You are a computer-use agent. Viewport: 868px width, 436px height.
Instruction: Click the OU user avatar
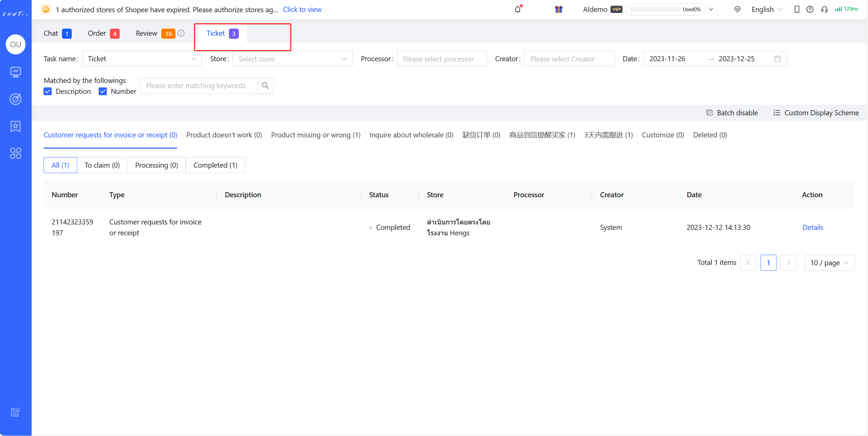pyautogui.click(x=16, y=44)
